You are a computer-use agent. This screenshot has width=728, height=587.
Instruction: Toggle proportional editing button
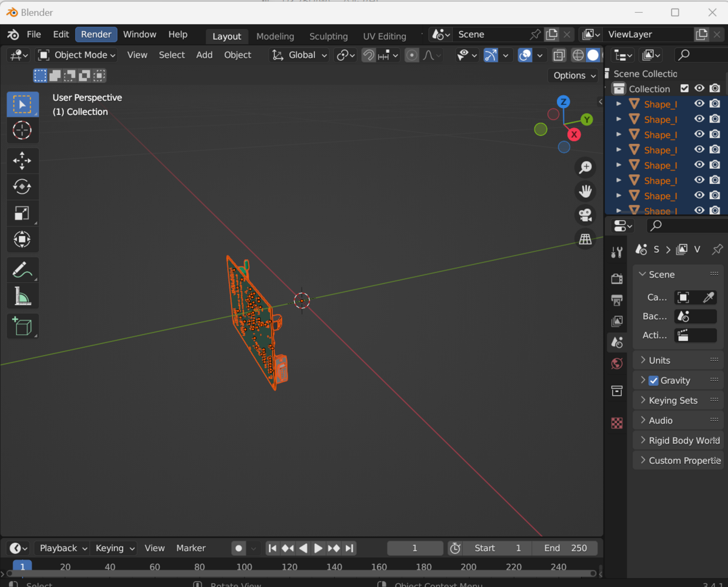pos(412,55)
